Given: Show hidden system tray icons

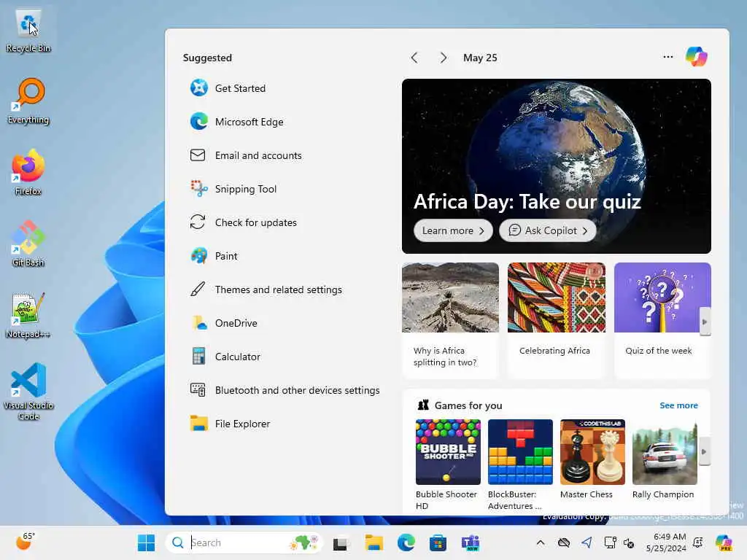Looking at the screenshot, I should [x=541, y=542].
